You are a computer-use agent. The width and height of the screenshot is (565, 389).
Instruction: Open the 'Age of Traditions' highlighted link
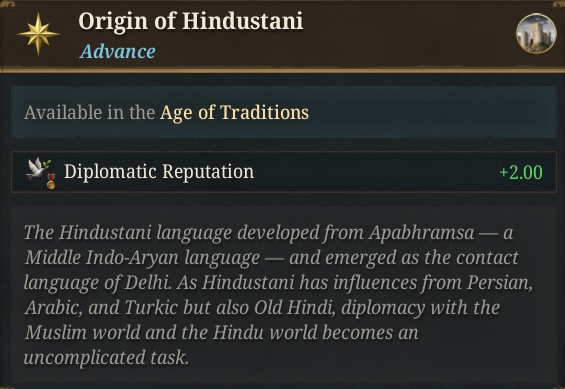point(234,112)
